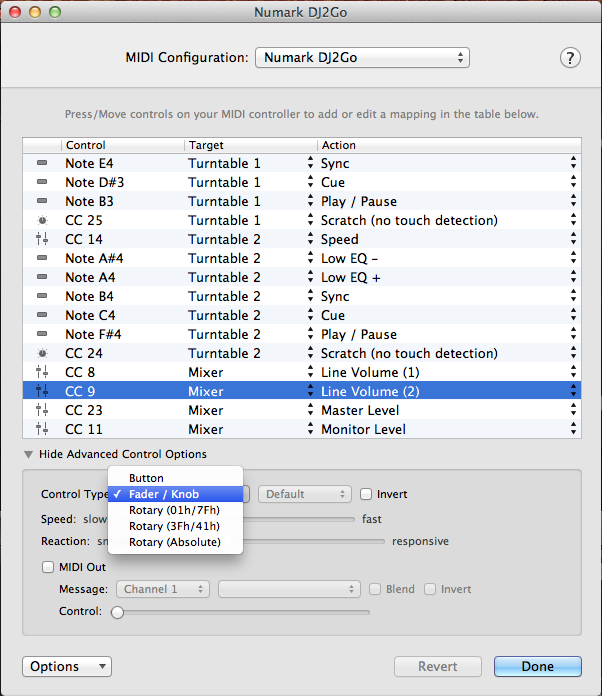602x696 pixels.
Task: Click the button icon in the Note B4 row
Action: click(42, 296)
